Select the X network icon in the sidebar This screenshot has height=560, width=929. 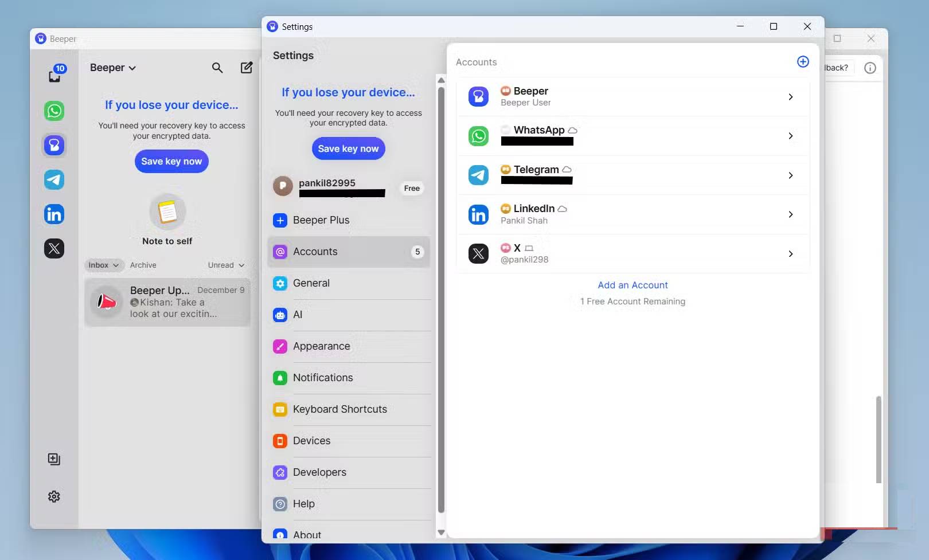point(54,248)
